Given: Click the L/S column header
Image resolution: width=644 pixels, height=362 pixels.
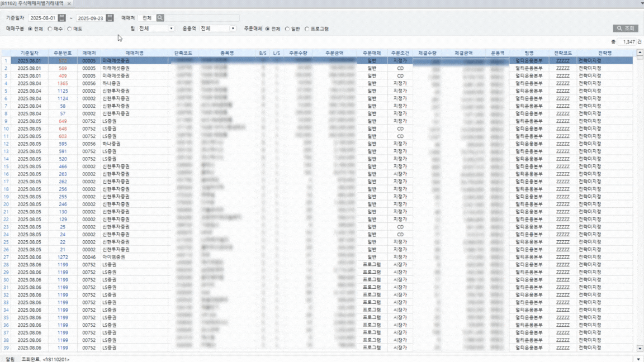Looking at the screenshot, I should [276, 53].
